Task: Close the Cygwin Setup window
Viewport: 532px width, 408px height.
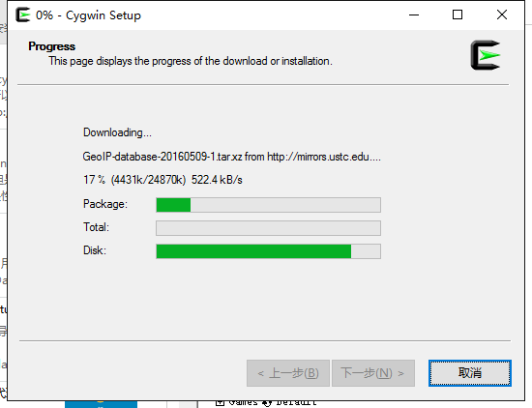Action: tap(502, 15)
